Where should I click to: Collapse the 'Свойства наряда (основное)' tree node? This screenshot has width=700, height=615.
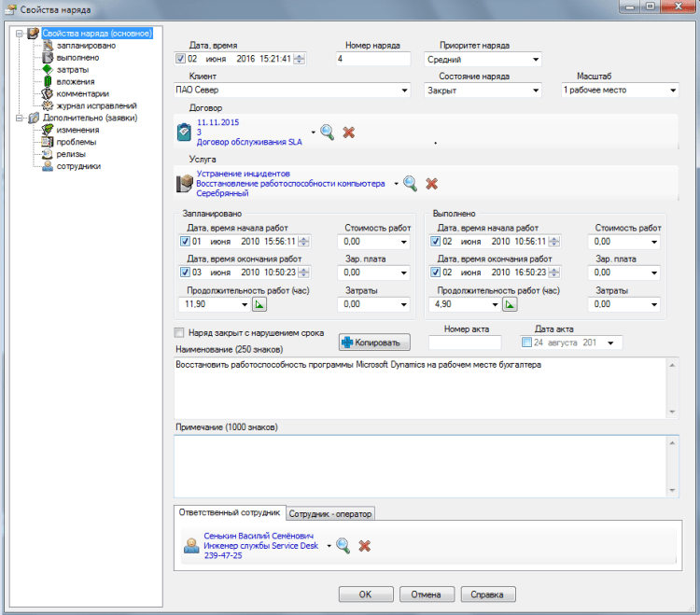click(x=20, y=33)
